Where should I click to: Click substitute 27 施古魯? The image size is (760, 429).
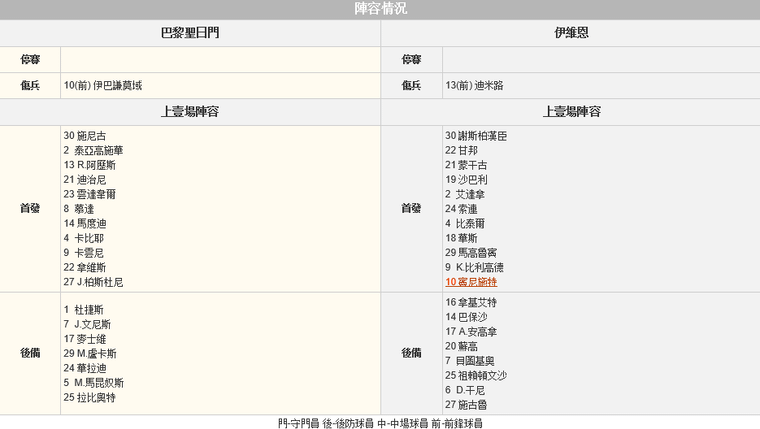(466, 404)
